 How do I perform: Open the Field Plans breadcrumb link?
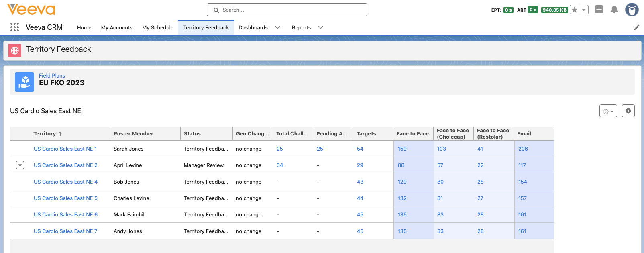(52, 75)
